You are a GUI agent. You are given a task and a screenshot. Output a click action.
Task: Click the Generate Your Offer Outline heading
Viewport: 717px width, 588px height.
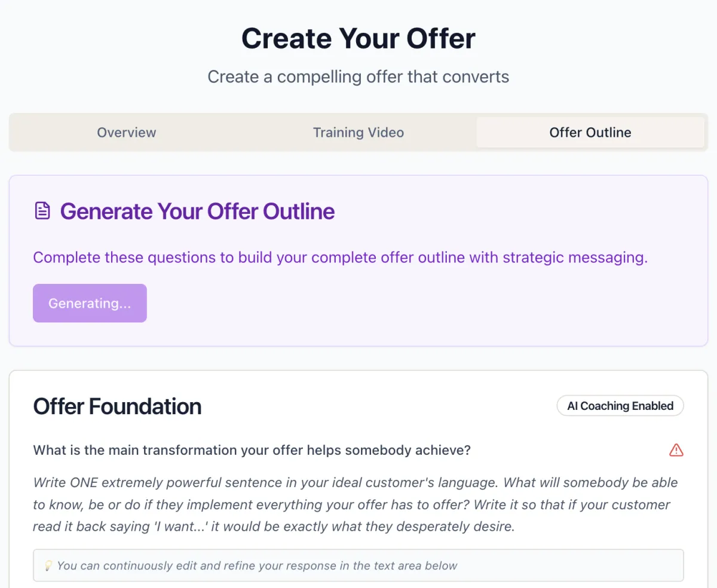(x=197, y=212)
